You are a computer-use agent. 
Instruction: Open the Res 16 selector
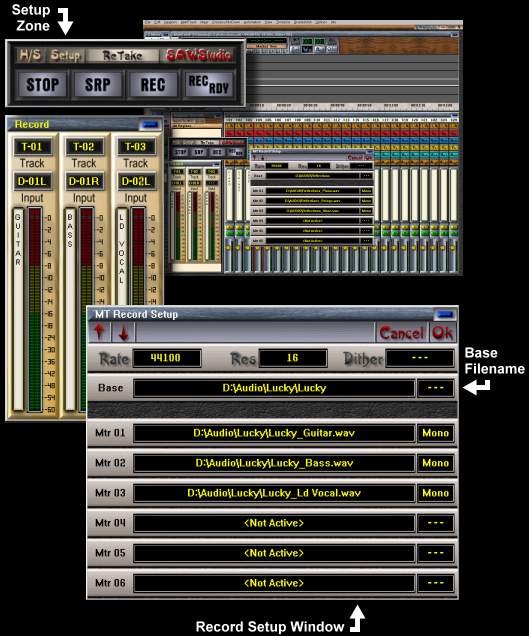[x=293, y=358]
